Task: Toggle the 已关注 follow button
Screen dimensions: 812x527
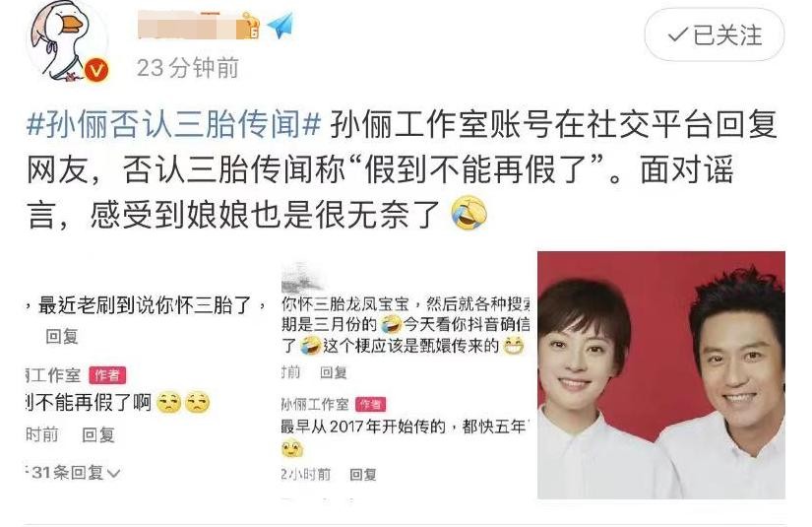Action: (x=715, y=35)
